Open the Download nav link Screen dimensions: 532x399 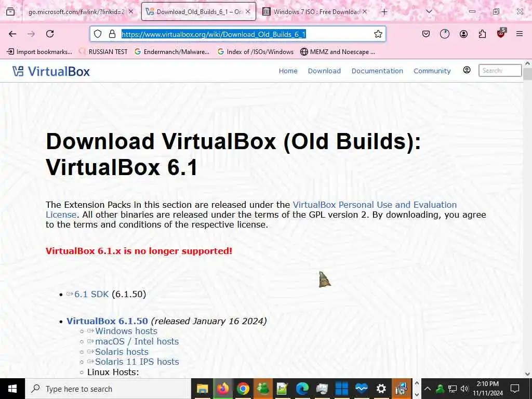tap(324, 71)
